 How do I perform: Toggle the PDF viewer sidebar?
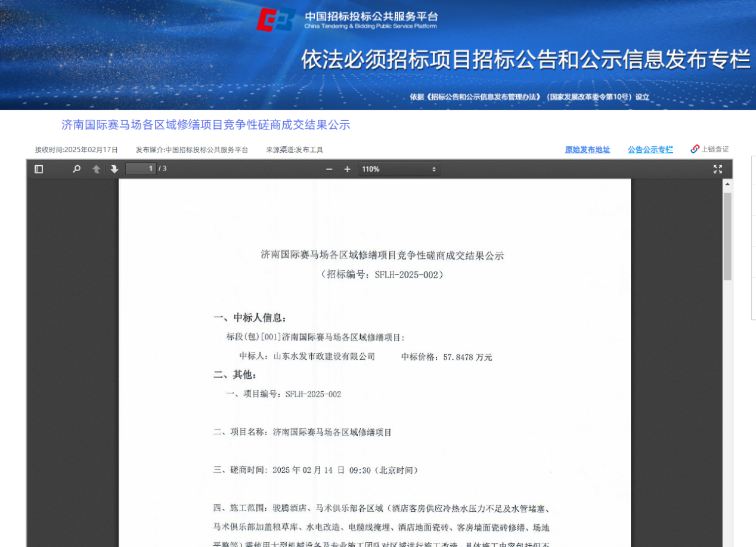[x=39, y=169]
